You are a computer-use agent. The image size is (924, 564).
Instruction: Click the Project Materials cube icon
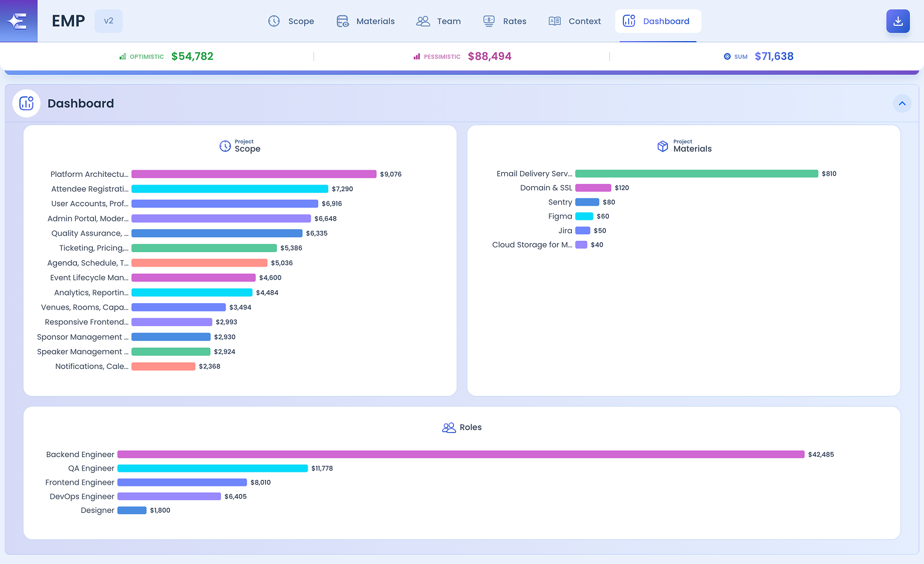click(663, 146)
